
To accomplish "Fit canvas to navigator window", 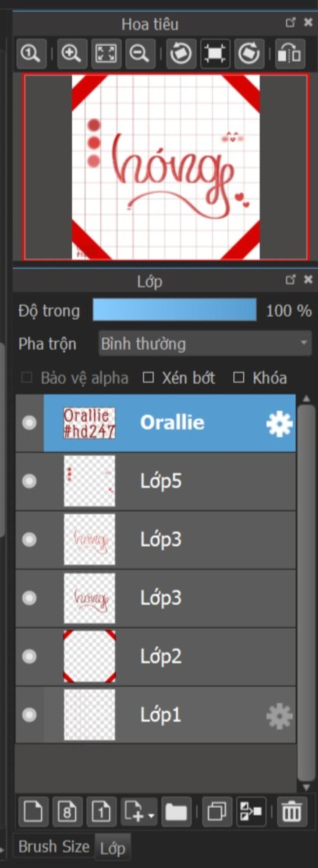I will pyautogui.click(x=106, y=54).
